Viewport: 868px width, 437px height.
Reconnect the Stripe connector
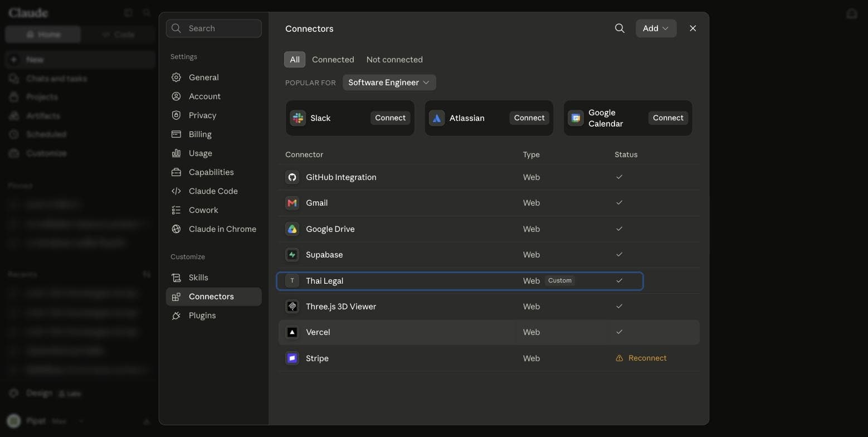[641, 358]
